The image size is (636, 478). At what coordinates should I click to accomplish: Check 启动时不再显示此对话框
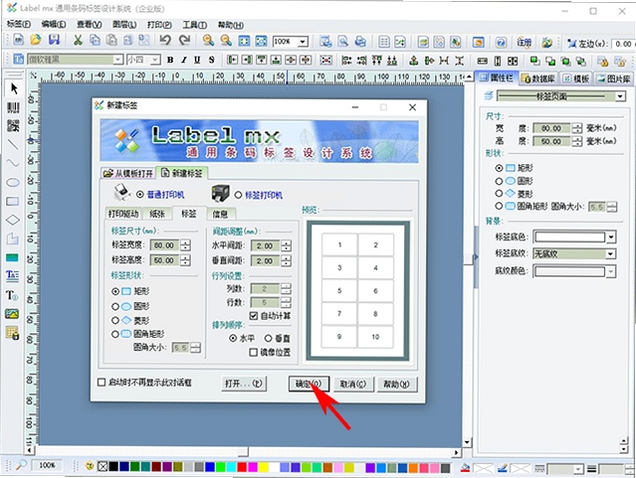pyautogui.click(x=102, y=382)
